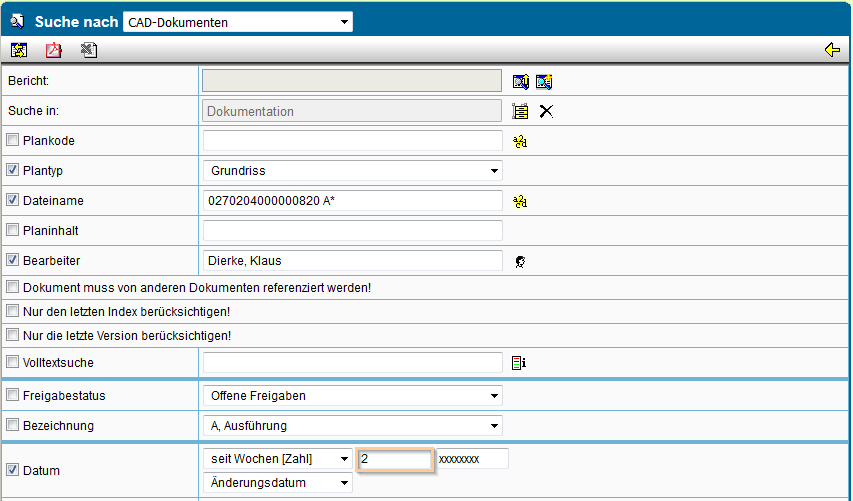Open the seit Wochen [Zahl] dropdown
The height and width of the screenshot is (501, 853).
tap(277, 459)
